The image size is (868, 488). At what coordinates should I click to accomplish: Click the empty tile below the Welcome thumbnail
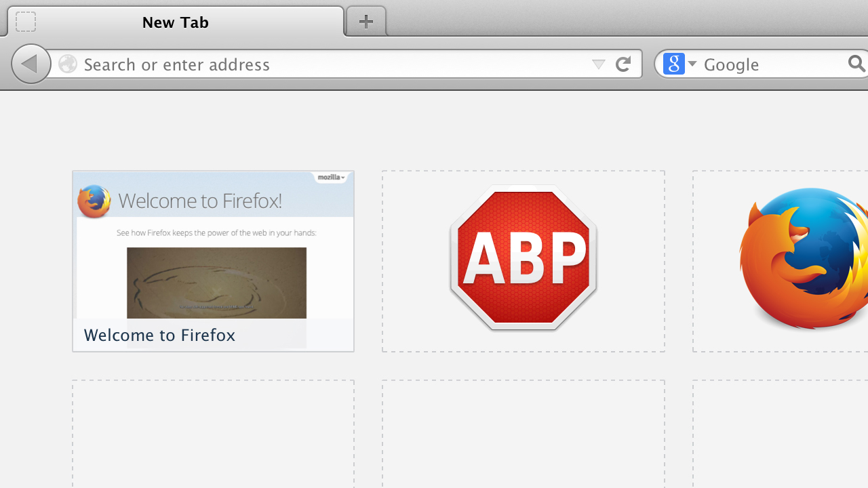213,434
